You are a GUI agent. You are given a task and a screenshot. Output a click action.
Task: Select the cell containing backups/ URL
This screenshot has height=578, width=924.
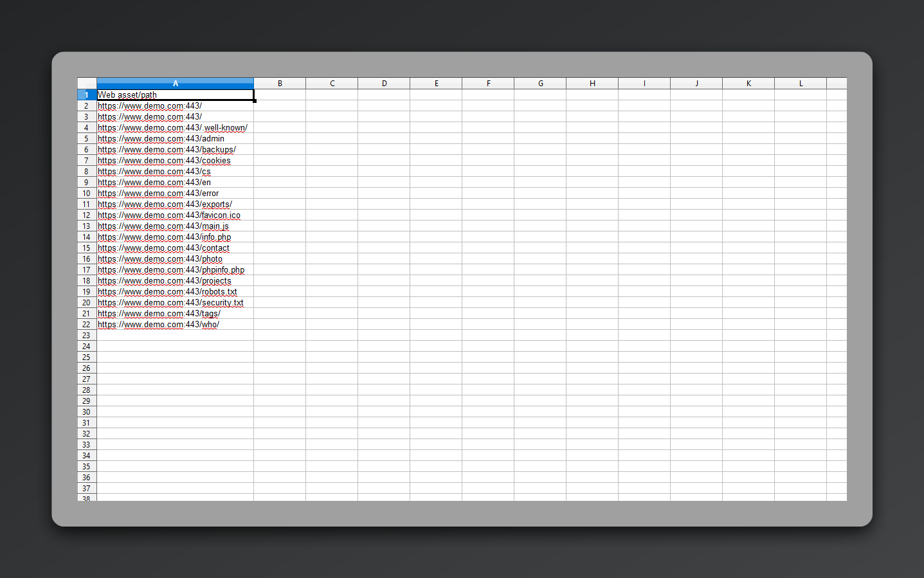[167, 149]
